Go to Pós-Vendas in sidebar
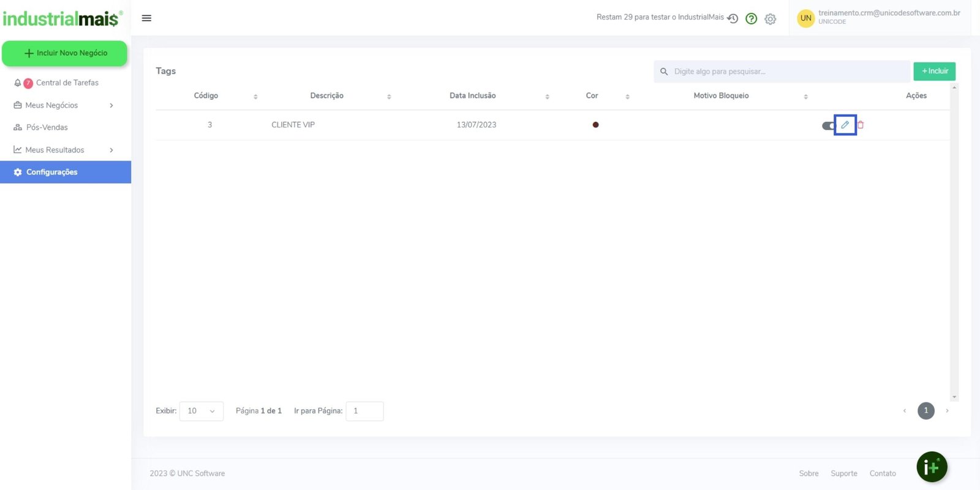 pos(47,127)
